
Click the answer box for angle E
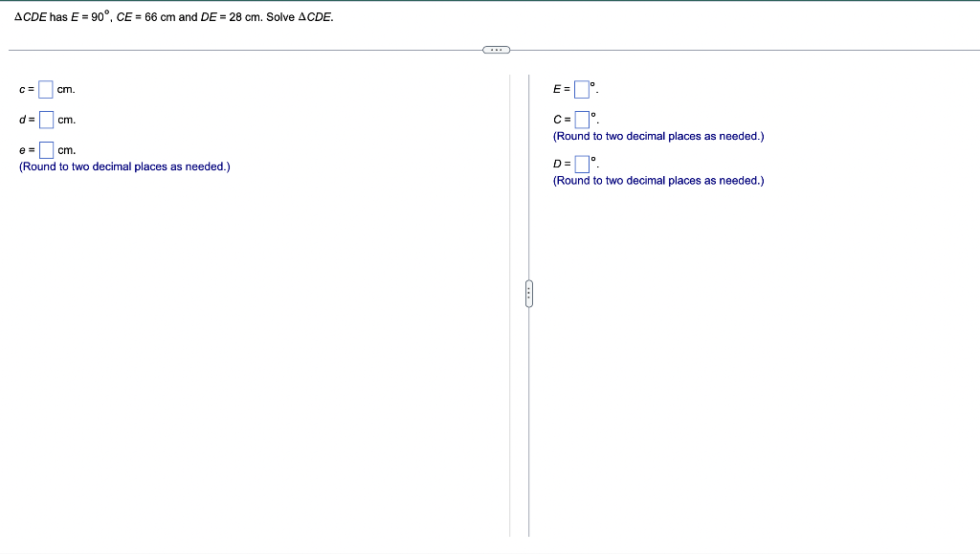[x=582, y=88]
